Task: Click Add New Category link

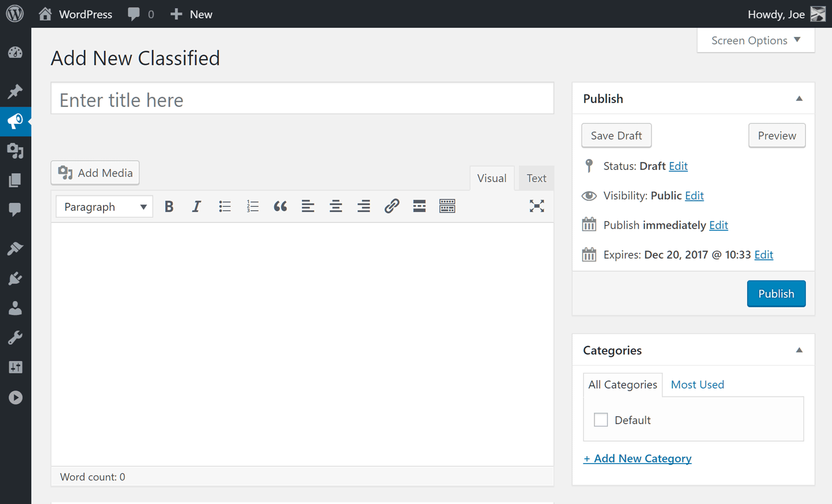Action: [x=638, y=459]
